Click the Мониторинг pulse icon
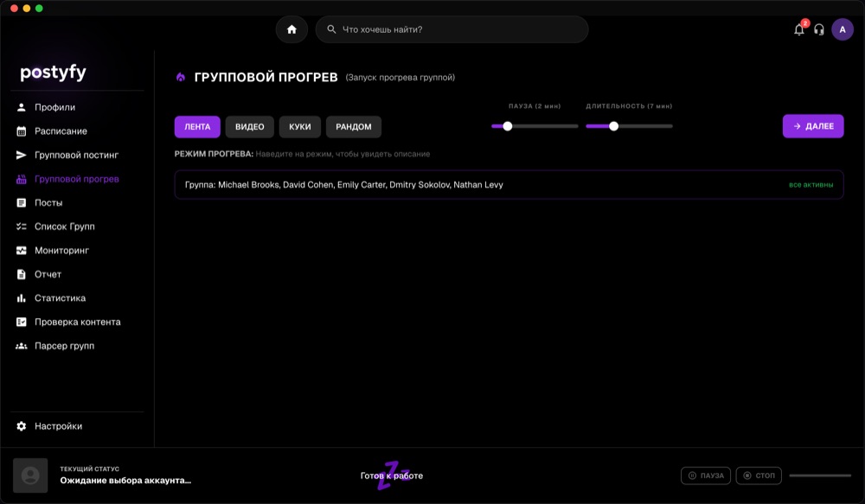Image resolution: width=865 pixels, height=504 pixels. click(22, 251)
